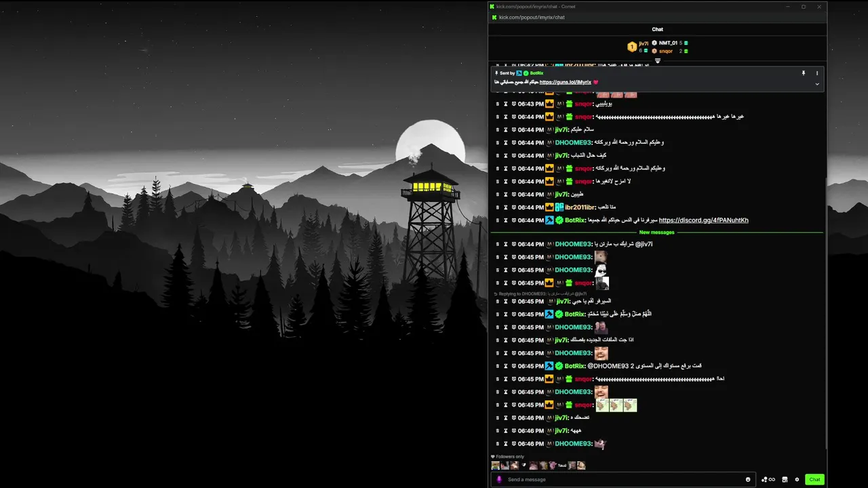Click shield icon on BotRix level 2 message

pos(513,366)
